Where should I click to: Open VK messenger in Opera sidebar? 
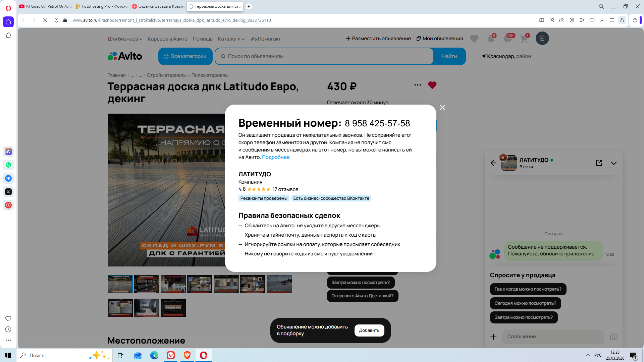tap(8, 178)
